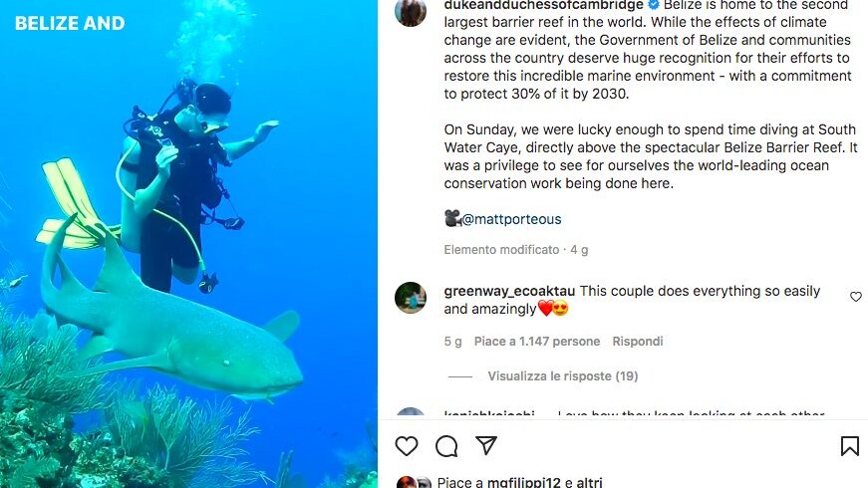Open mgfilippi12's profile from likes line
Viewport: 868px width, 488px height.
tap(522, 483)
